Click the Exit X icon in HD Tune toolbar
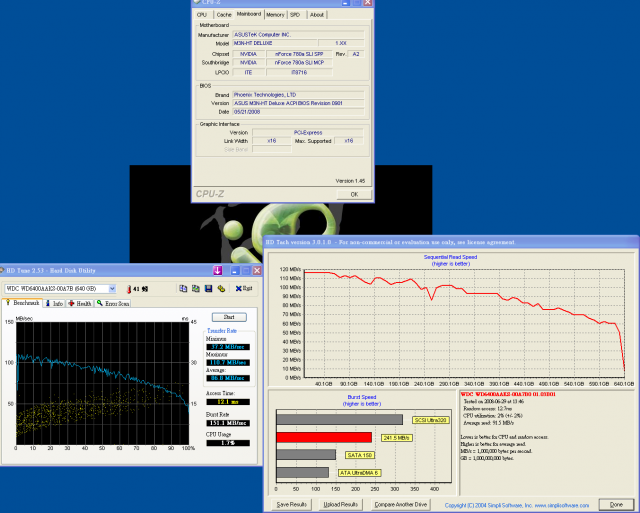 (x=244, y=289)
